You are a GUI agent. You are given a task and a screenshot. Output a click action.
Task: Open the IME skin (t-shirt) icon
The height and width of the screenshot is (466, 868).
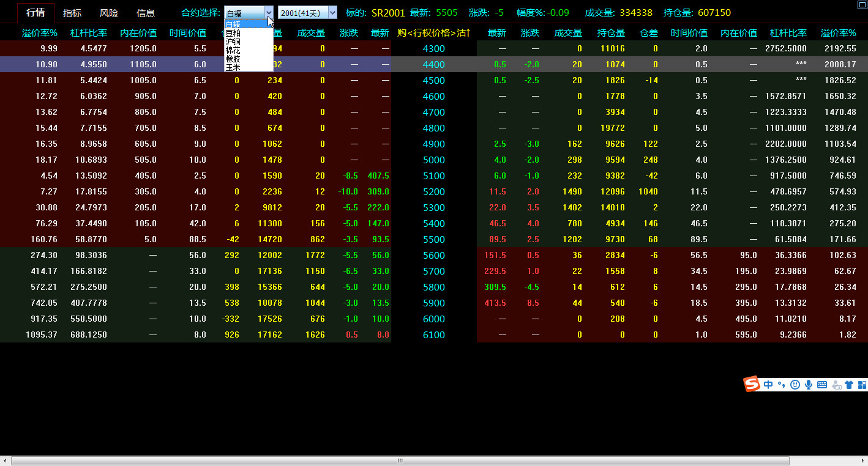pyautogui.click(x=849, y=385)
